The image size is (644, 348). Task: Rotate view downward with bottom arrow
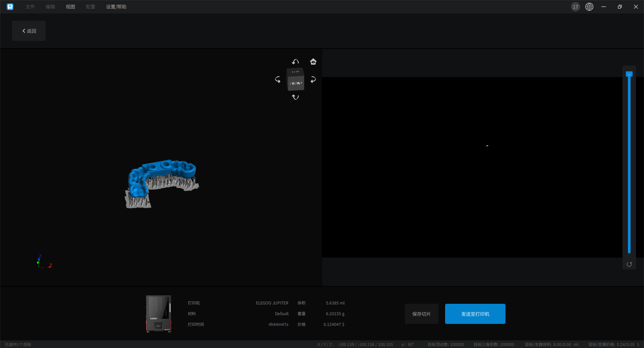click(295, 97)
